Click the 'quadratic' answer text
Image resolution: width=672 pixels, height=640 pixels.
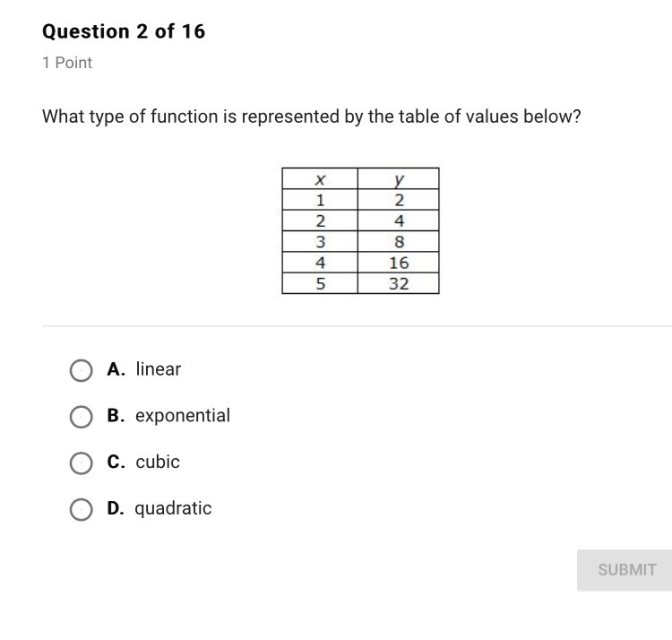(x=173, y=508)
